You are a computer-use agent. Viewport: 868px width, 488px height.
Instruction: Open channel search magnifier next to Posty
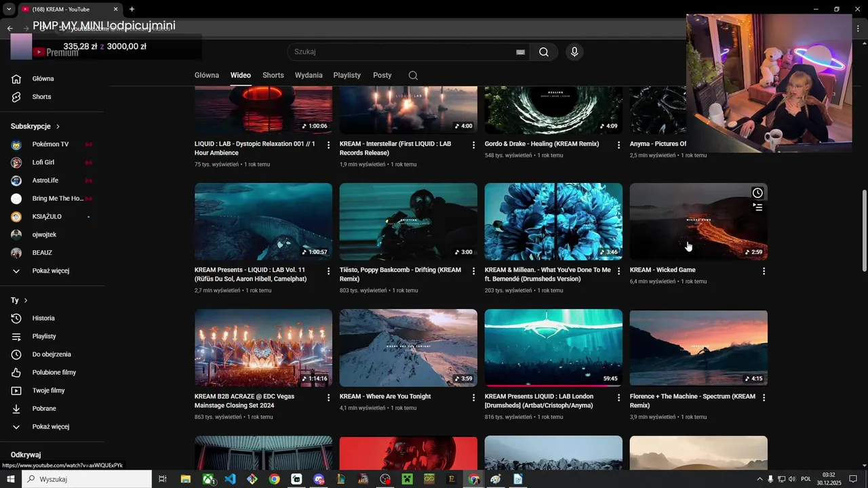coord(413,75)
